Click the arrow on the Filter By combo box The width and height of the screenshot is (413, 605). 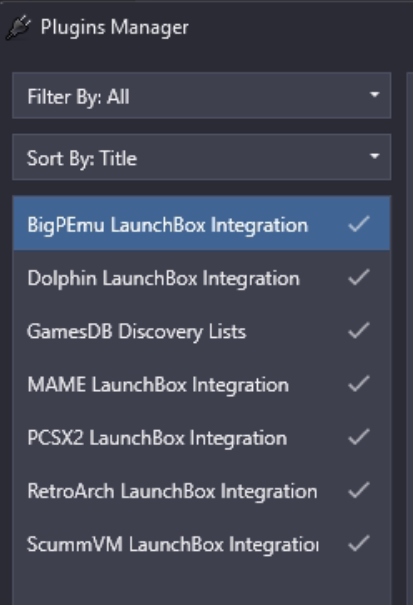click(x=374, y=95)
